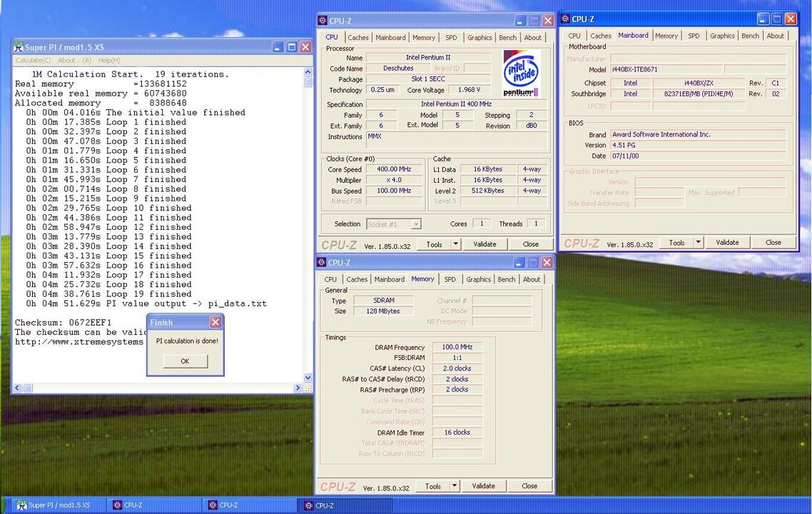Click OK in the Finish dialog

point(186,361)
